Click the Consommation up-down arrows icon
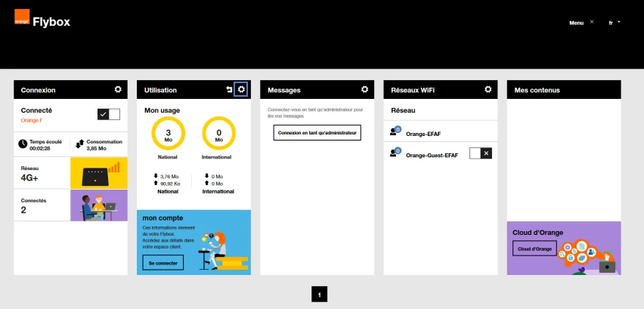The width and height of the screenshot is (644, 309). (79, 144)
